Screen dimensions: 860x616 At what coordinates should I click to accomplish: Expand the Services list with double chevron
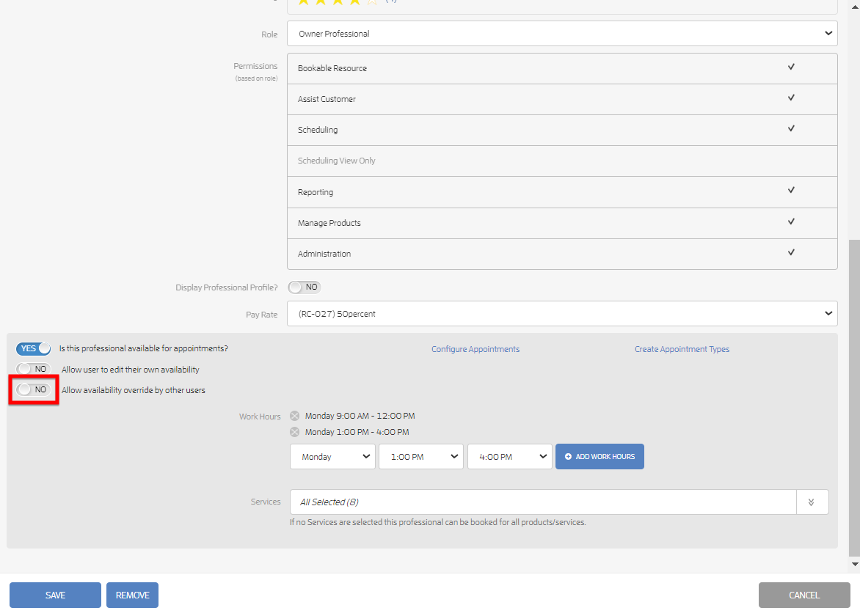[x=811, y=502]
